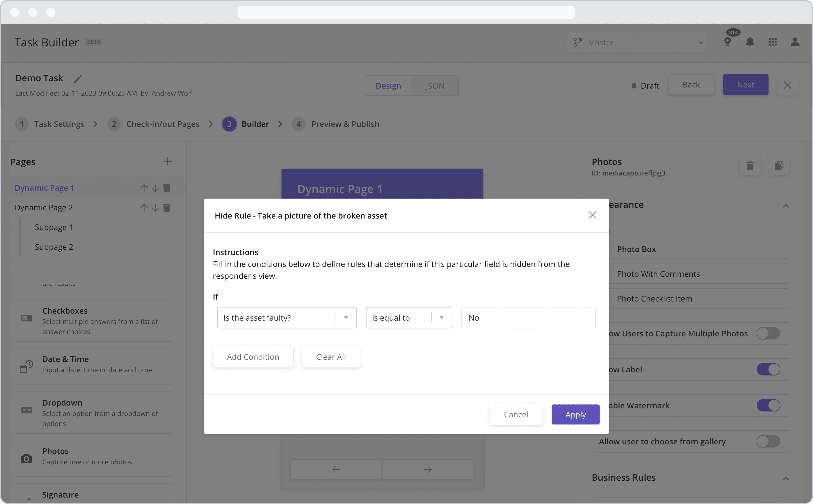
Task: Click Add Condition
Action: coord(253,357)
